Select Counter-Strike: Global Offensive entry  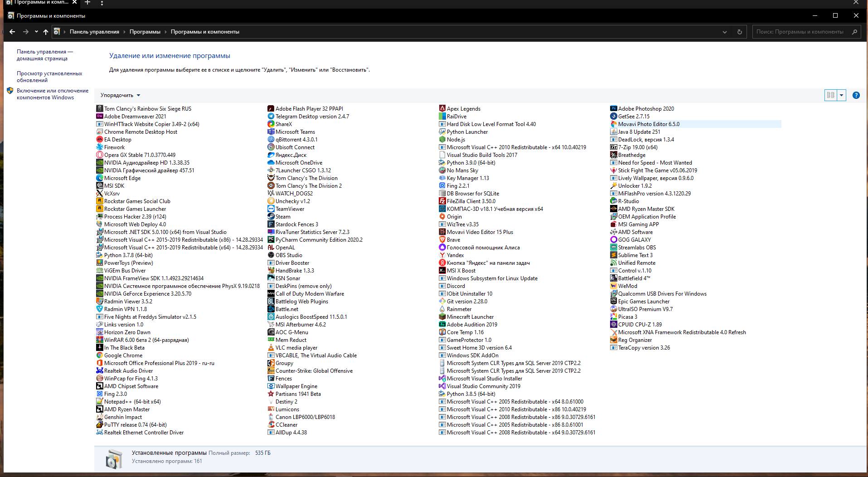(x=314, y=371)
